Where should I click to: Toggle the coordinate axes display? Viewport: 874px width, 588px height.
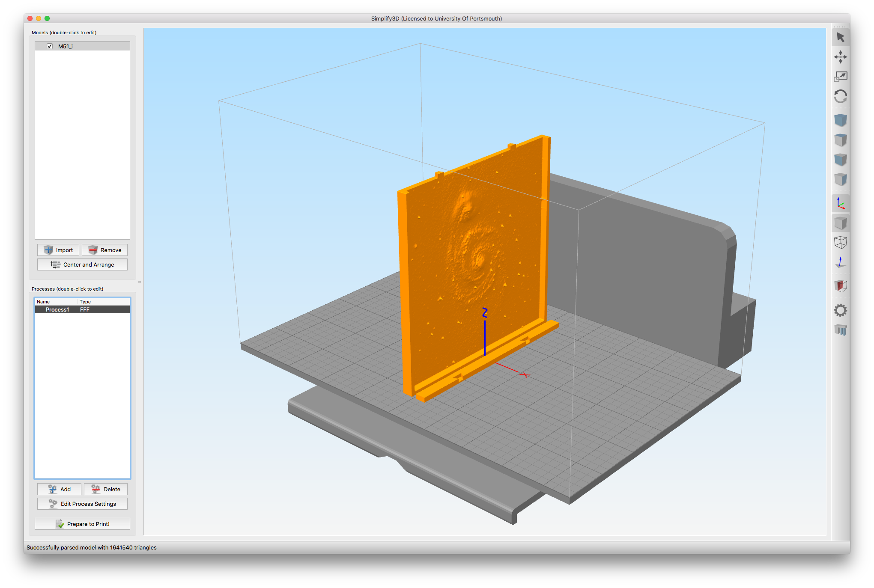pyautogui.click(x=841, y=203)
